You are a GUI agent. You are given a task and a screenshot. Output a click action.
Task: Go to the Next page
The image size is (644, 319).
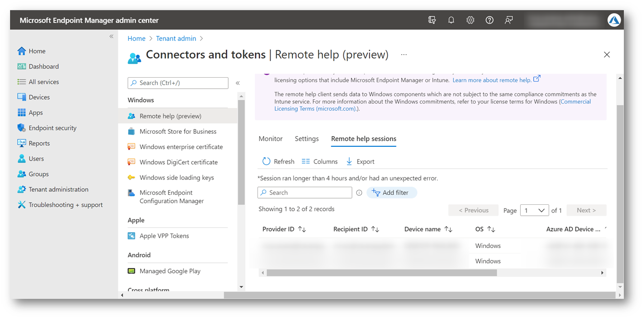pos(586,210)
